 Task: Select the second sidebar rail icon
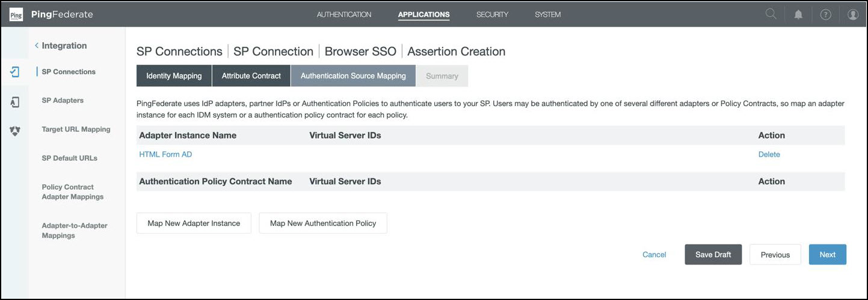tap(15, 102)
